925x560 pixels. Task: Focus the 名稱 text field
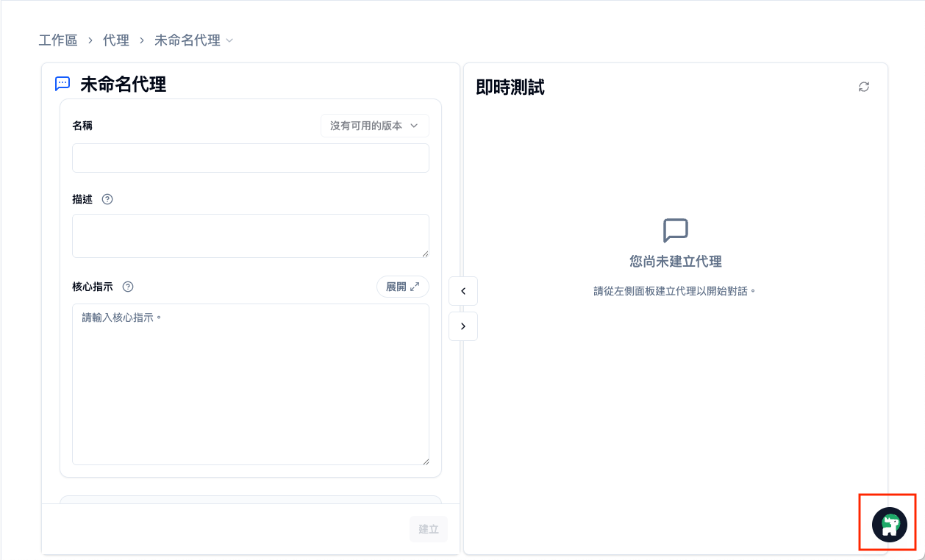[250, 158]
